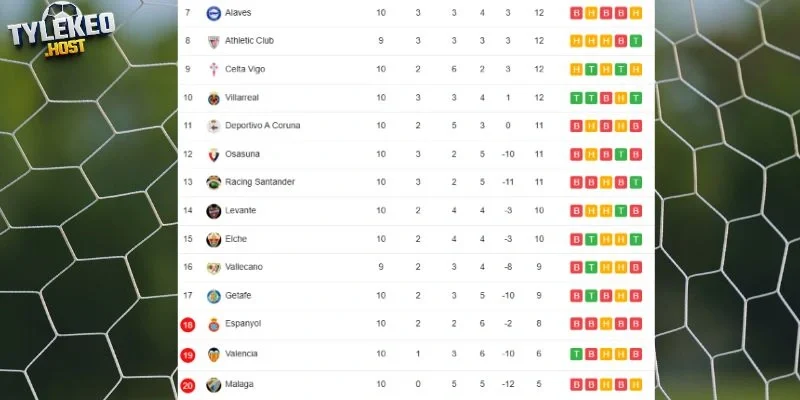Click the Malaga crest icon

[x=213, y=384]
